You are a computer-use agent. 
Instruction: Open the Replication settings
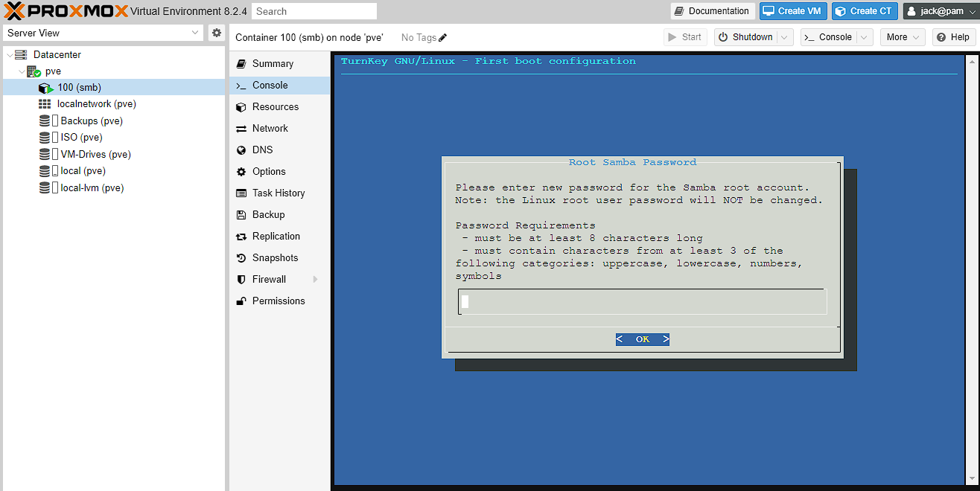[276, 236]
